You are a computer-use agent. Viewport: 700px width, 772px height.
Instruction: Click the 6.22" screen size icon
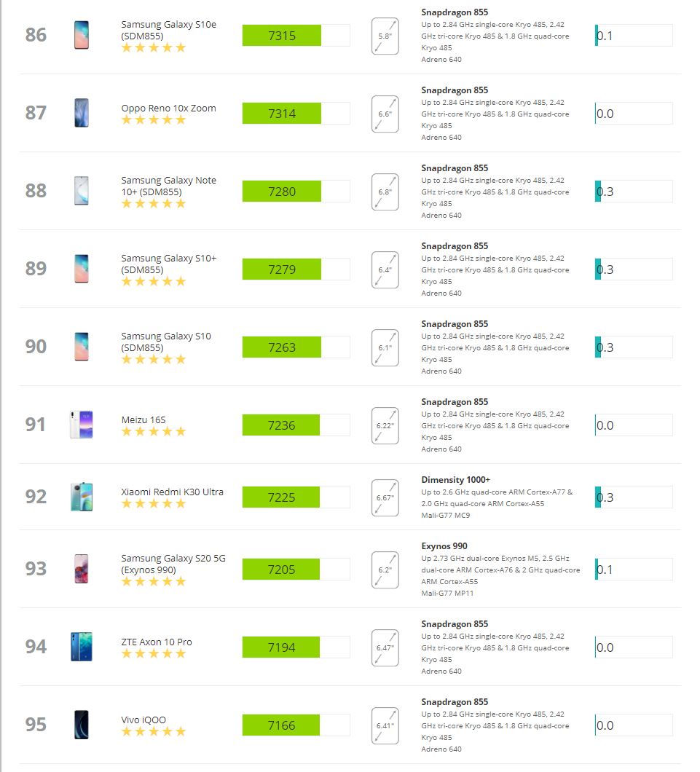pos(385,425)
